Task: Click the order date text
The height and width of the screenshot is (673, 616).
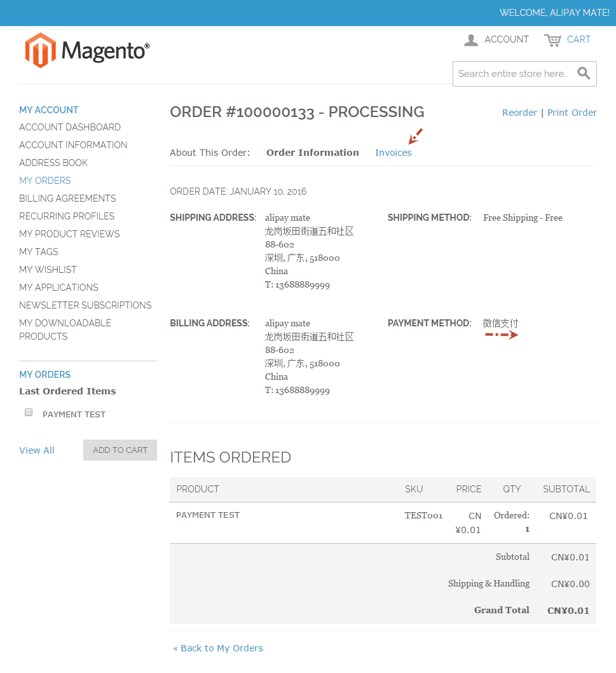Action: click(x=238, y=191)
